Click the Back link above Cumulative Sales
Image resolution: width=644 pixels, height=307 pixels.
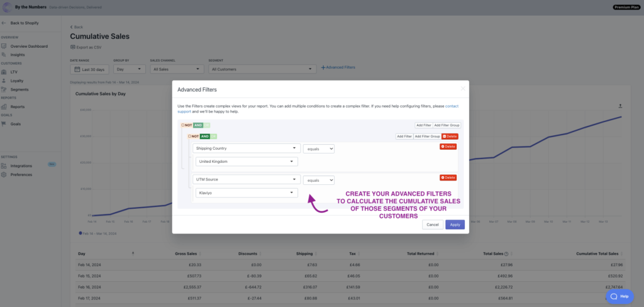(76, 27)
